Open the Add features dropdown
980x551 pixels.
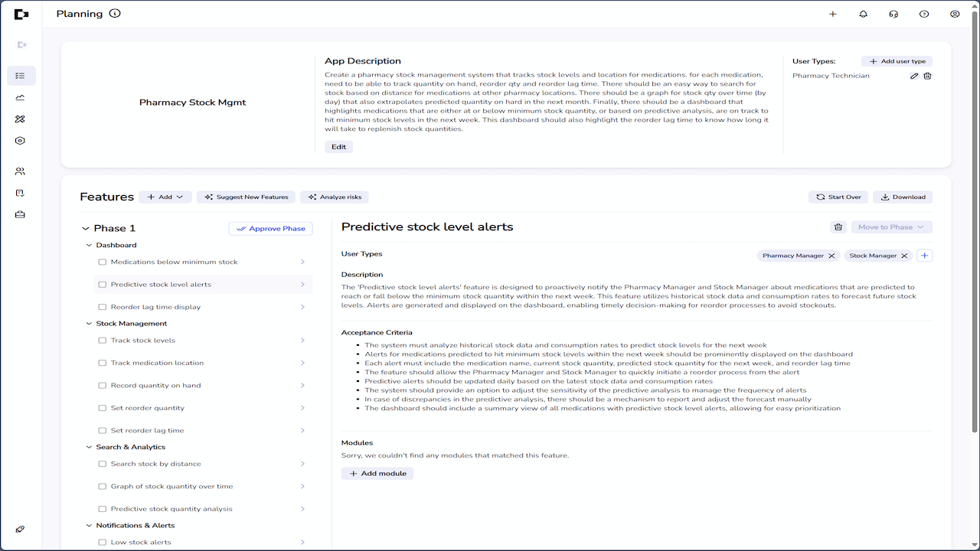pos(165,197)
